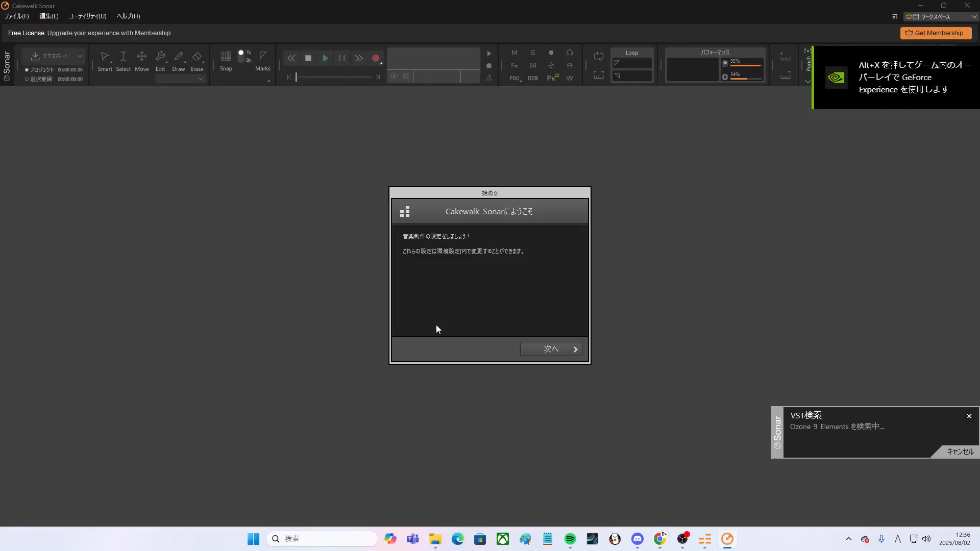This screenshot has width=980, height=551.
Task: Select the Smart tool
Action: click(105, 61)
